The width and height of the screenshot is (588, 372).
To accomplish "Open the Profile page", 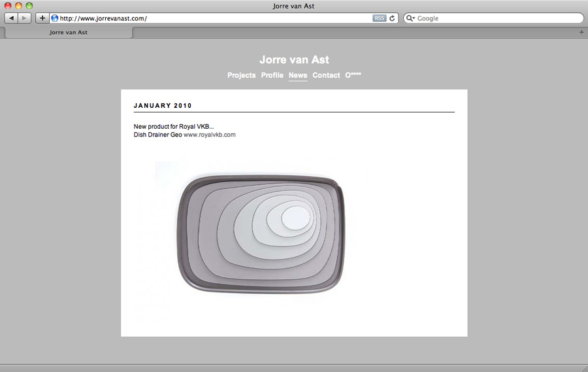I will [272, 75].
